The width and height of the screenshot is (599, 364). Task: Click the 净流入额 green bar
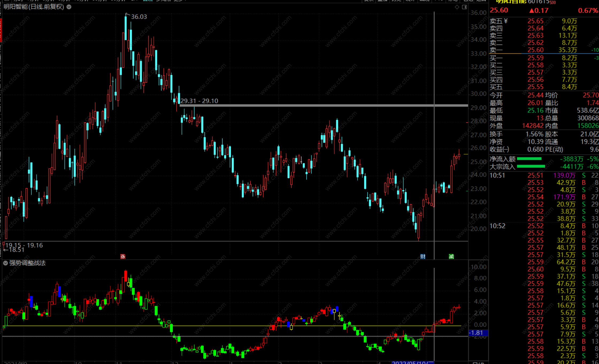[x=529, y=159]
